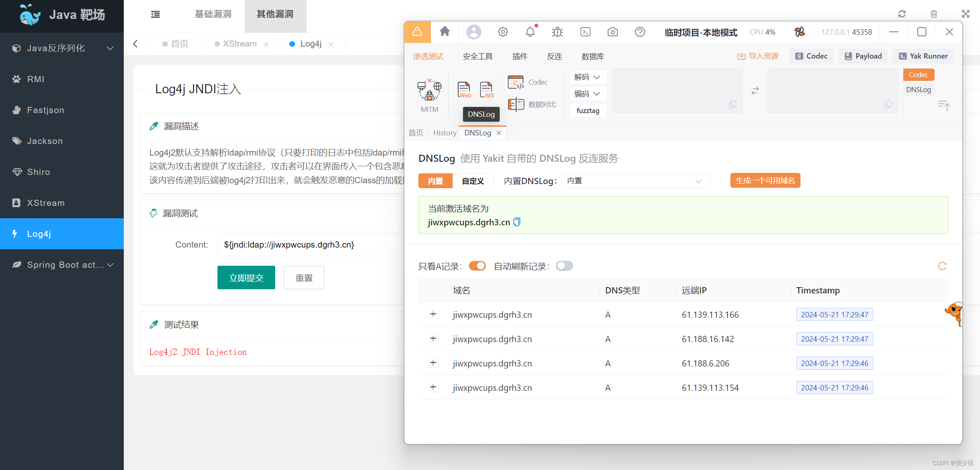
Task: Select the DNSLog chip under Codec
Action: click(918, 90)
